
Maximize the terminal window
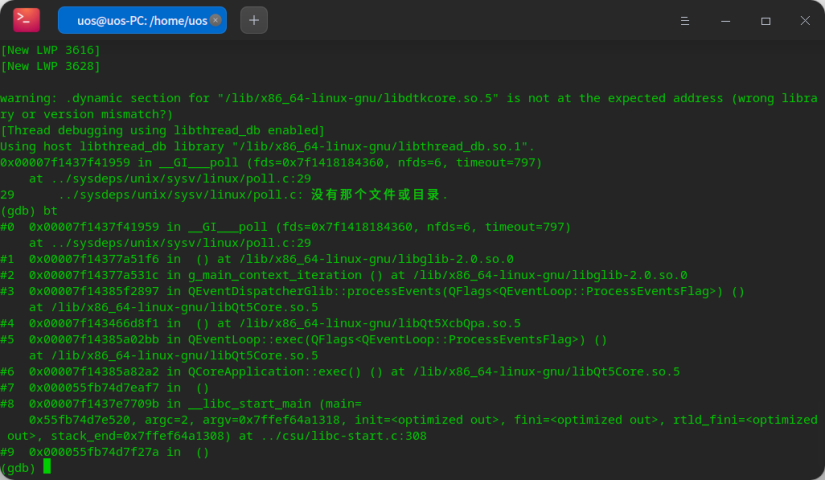[x=765, y=20]
